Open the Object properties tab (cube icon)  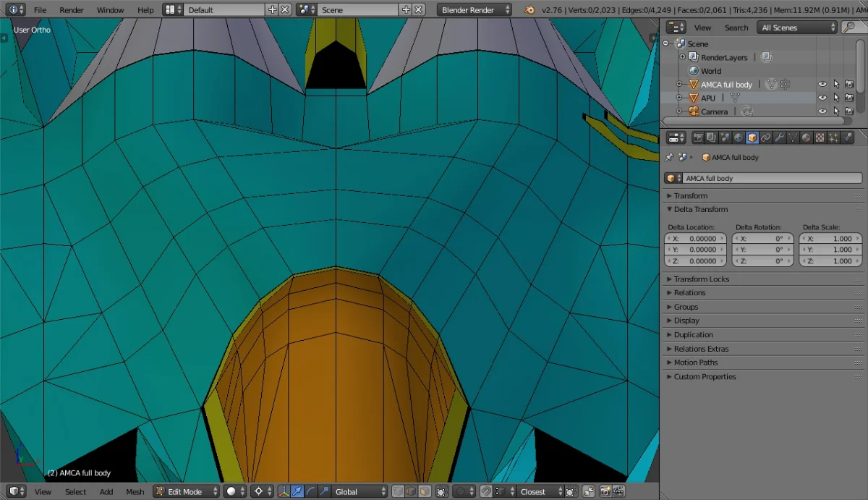(752, 137)
